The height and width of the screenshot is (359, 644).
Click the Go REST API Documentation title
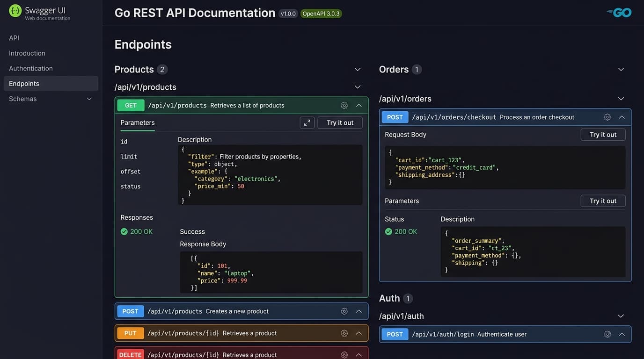[x=195, y=13]
